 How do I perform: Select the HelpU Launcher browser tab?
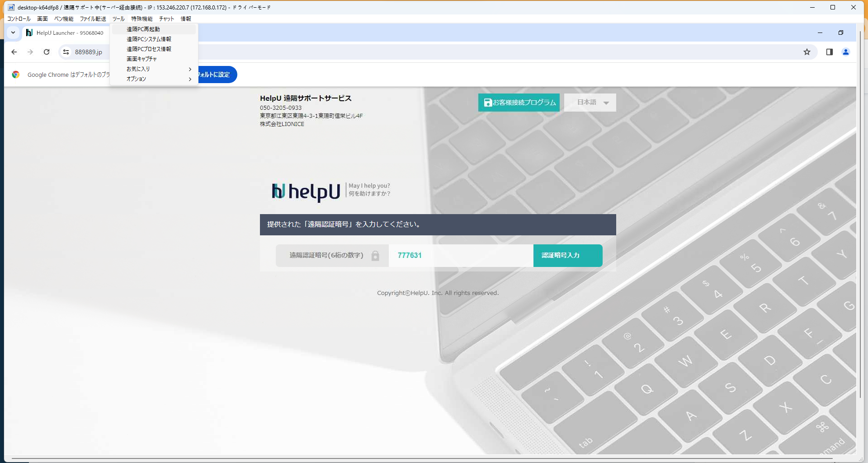coord(65,33)
